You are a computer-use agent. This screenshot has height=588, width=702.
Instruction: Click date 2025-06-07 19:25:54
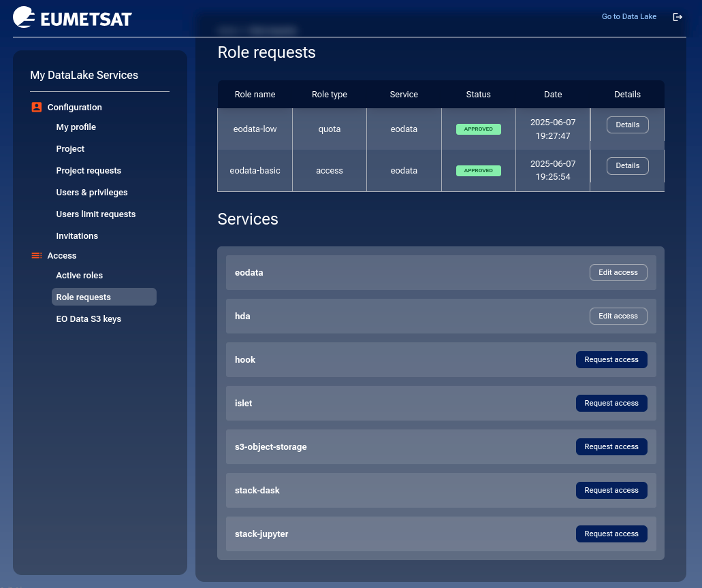[x=553, y=170]
